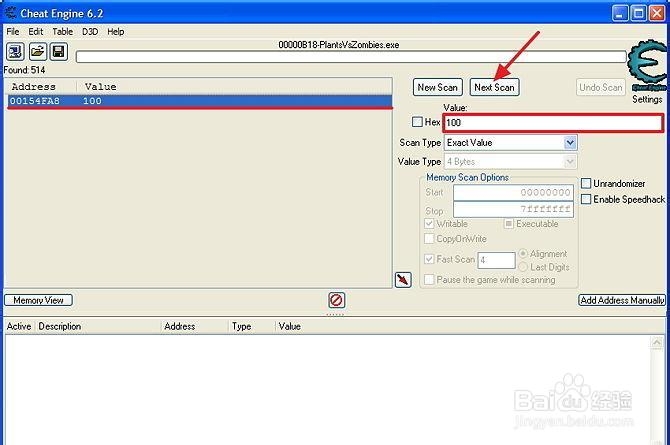Click Add Address Manually button
670x445 pixels.
(x=622, y=300)
